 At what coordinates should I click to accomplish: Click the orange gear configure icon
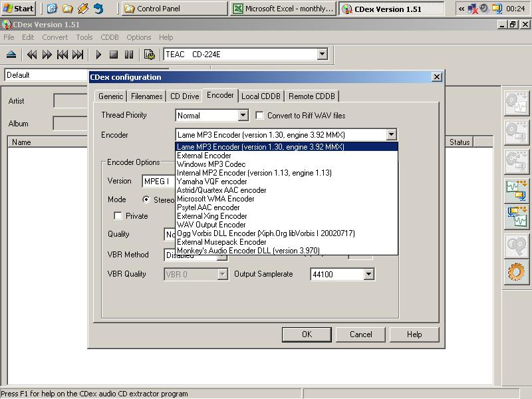pos(516,272)
